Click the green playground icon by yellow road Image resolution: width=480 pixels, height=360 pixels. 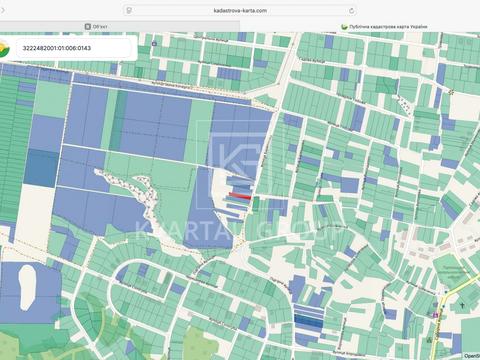coord(429,340)
